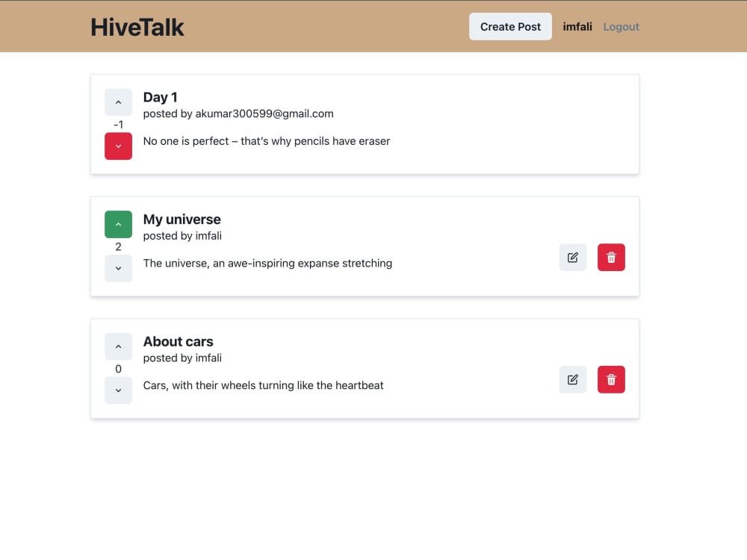The width and height of the screenshot is (747, 560).
Task: Open the imfali profile name
Action: point(577,27)
